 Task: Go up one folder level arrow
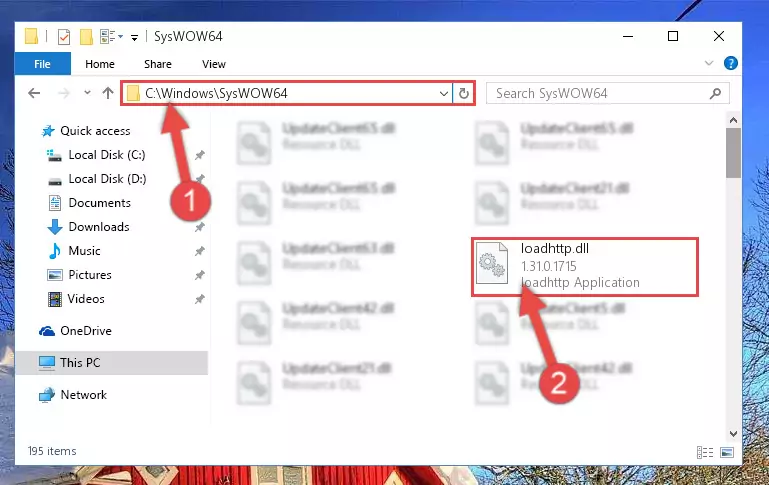coord(108,93)
